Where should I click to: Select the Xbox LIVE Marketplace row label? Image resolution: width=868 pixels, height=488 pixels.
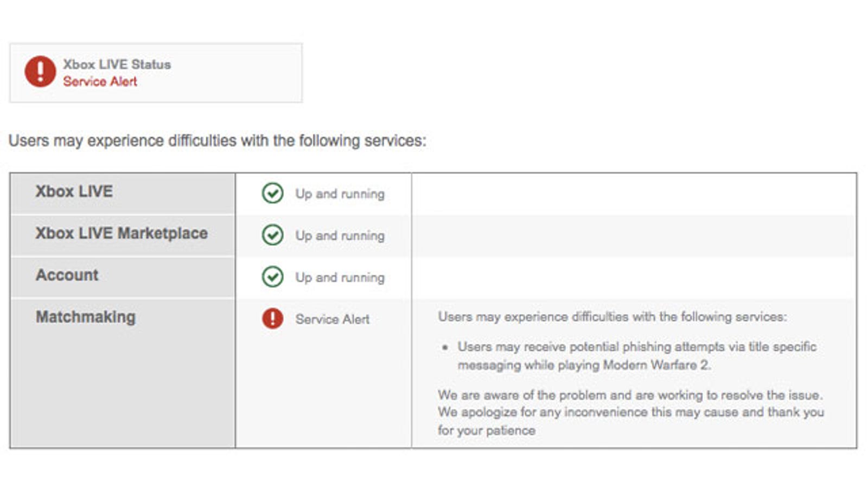tap(122, 233)
